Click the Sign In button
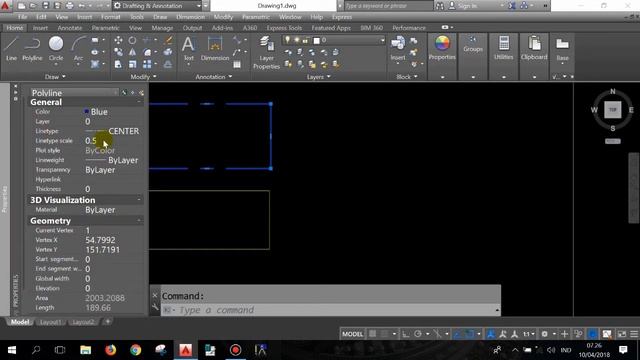This screenshot has width=640, height=360. click(463, 6)
